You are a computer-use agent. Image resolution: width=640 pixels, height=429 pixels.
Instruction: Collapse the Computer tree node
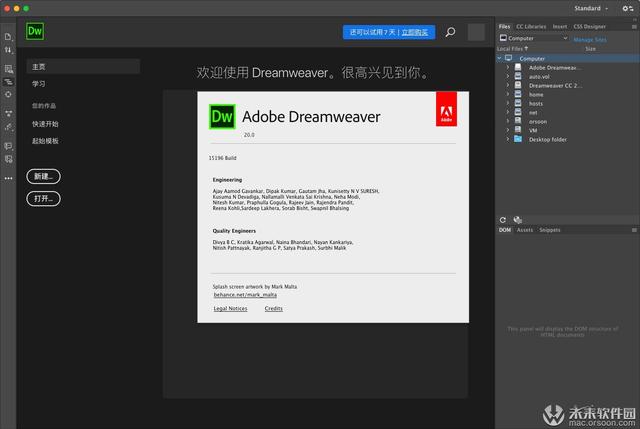point(499,58)
